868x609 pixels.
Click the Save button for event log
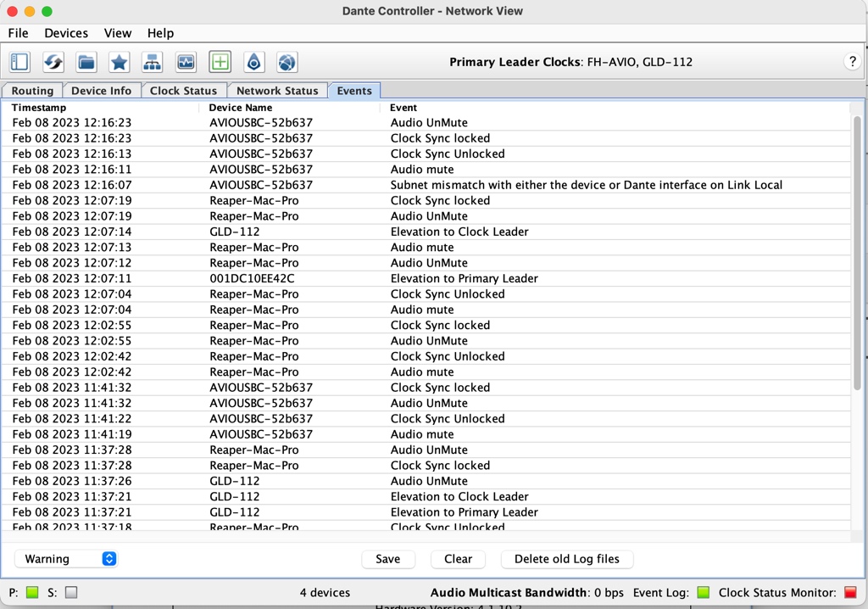[x=388, y=559]
